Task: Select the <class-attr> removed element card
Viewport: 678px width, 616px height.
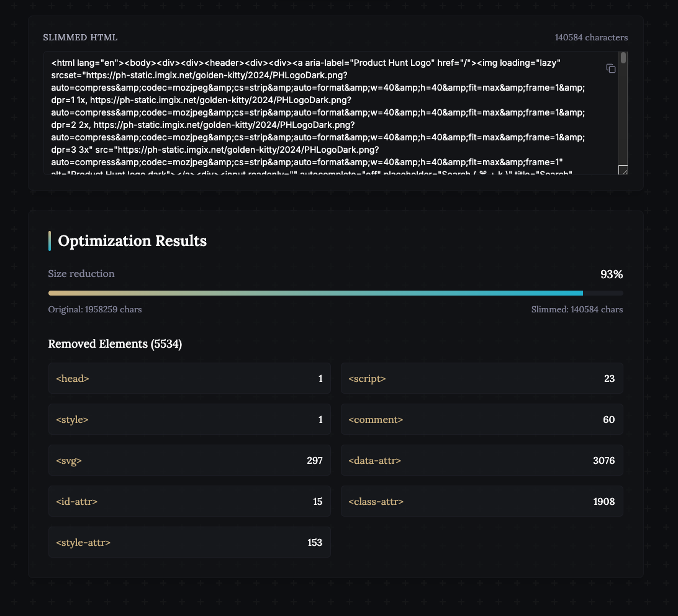Action: click(x=482, y=501)
